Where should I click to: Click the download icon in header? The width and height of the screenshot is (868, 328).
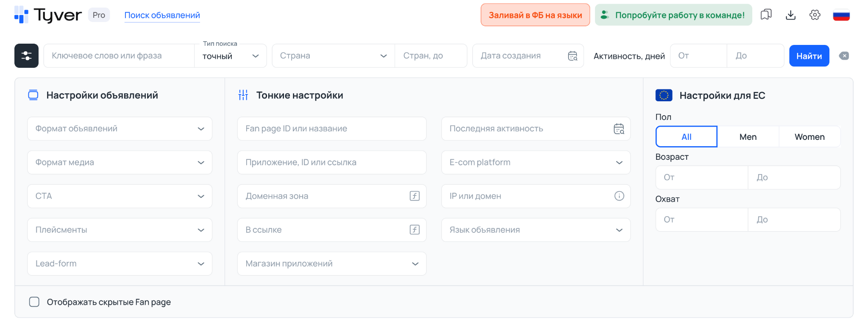point(790,15)
